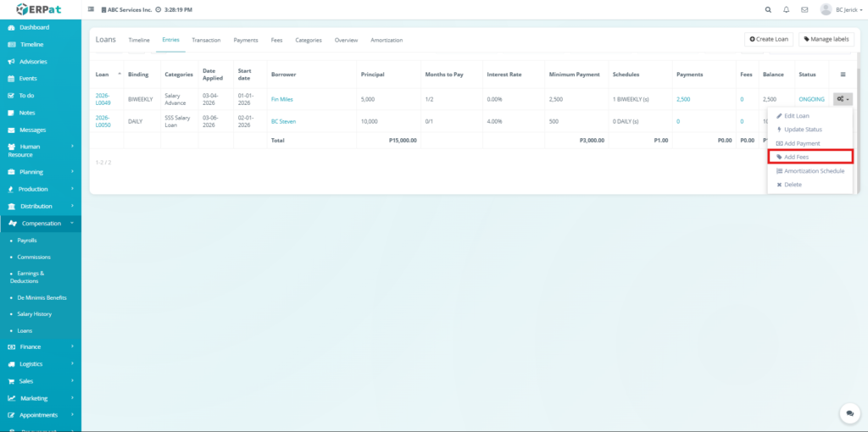Expand the Human Resource sidebar menu
Viewport: 868px width, 432px height.
41,151
